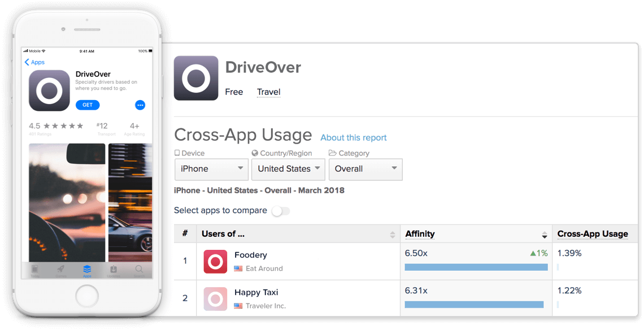The height and width of the screenshot is (329, 644).
Task: Click the Traveler Inc. publisher name
Action: pyautogui.click(x=266, y=306)
